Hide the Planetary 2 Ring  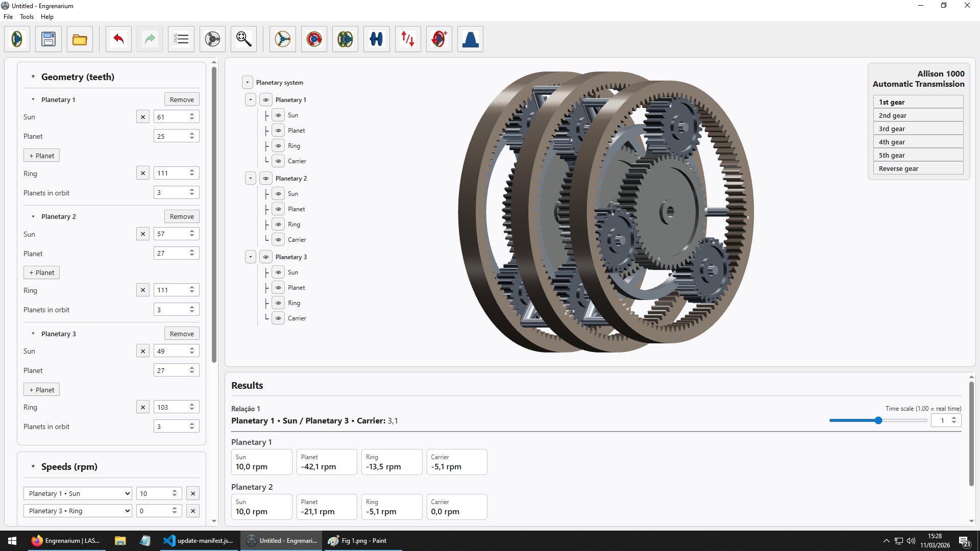coord(278,224)
